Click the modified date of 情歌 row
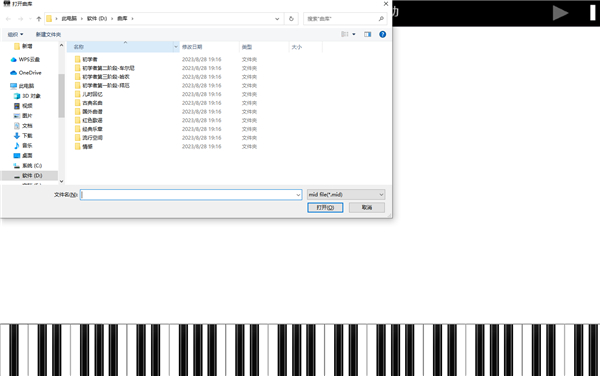The width and height of the screenshot is (600, 376). tap(202, 146)
